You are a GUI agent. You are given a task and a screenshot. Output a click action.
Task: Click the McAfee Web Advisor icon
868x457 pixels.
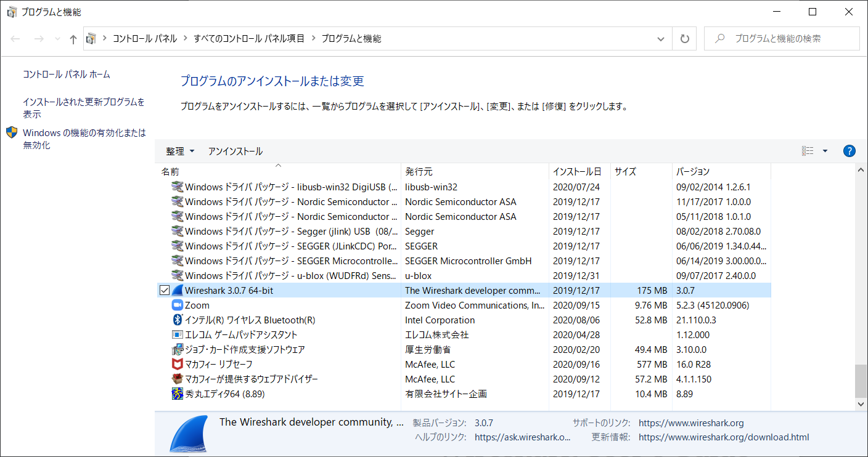point(178,379)
